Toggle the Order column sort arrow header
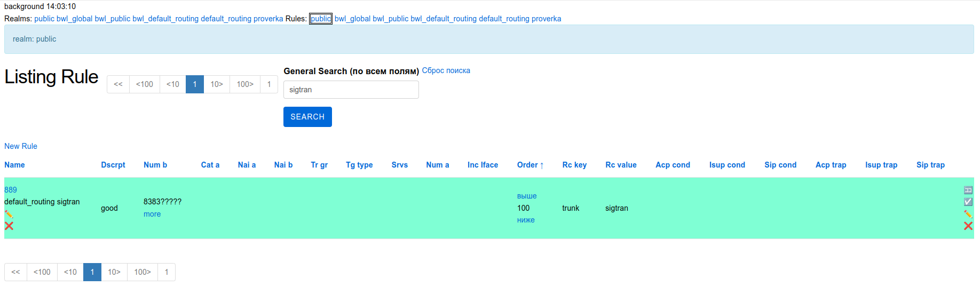980x286 pixels. tap(531, 165)
